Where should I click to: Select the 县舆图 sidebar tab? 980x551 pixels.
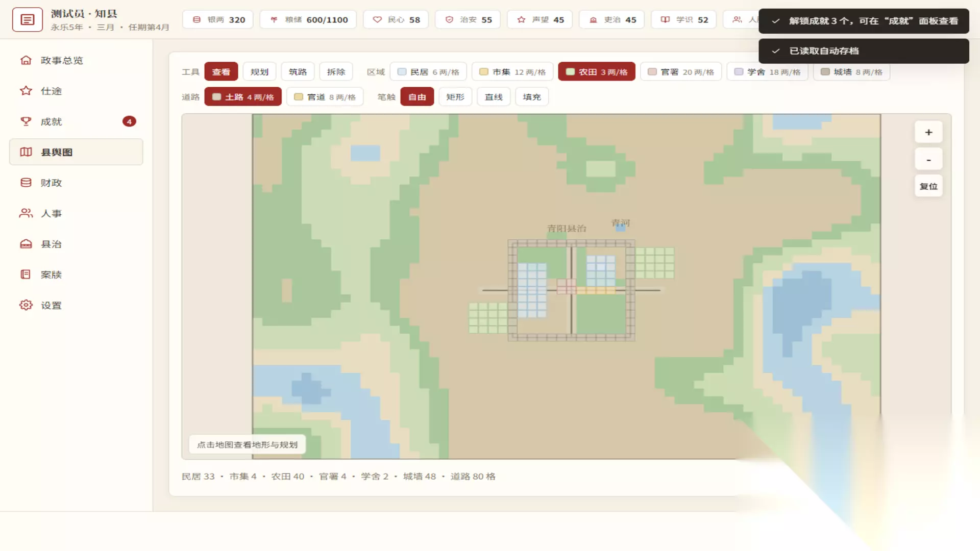pyautogui.click(x=76, y=152)
